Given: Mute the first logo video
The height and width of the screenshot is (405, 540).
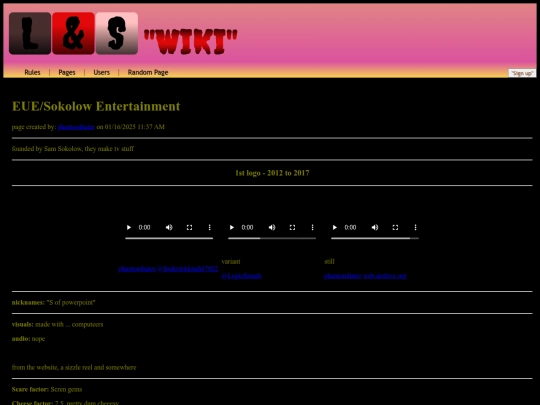Looking at the screenshot, I should (169, 227).
